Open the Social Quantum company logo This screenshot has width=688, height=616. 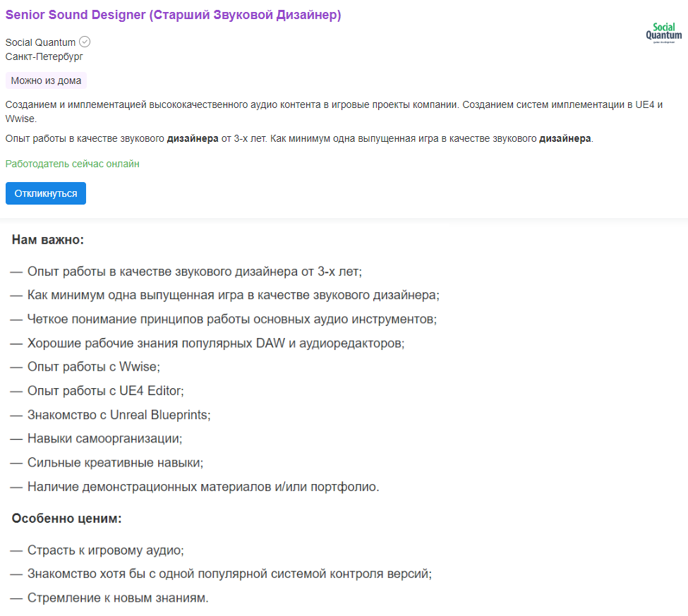click(x=663, y=33)
